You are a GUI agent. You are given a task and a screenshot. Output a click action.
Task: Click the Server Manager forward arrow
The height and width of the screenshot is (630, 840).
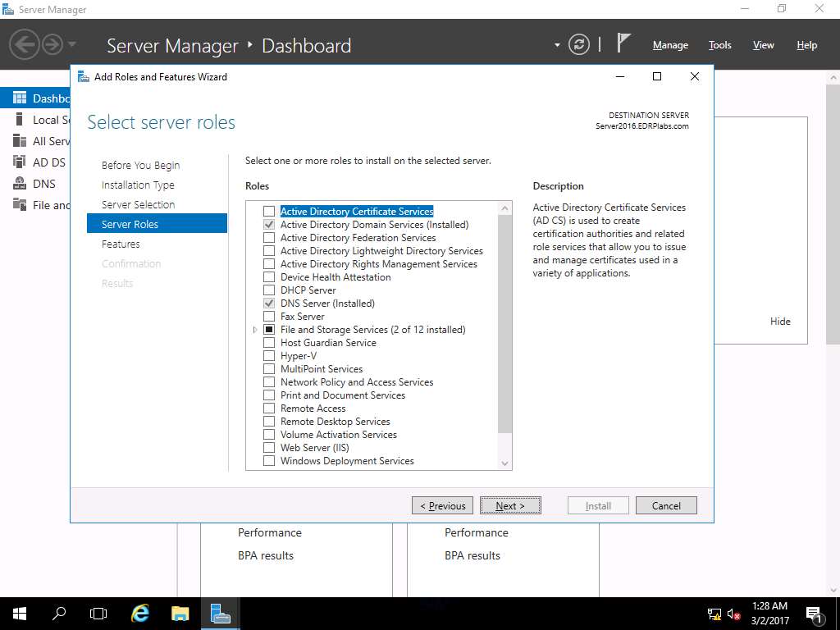click(x=52, y=44)
